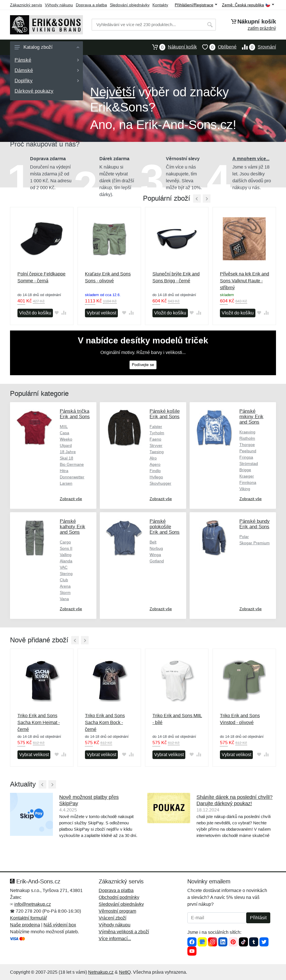Image resolution: width=286 pixels, height=980 pixels.
Task: Focus the newsletter E-mail field
Action: pyautogui.click(x=217, y=917)
